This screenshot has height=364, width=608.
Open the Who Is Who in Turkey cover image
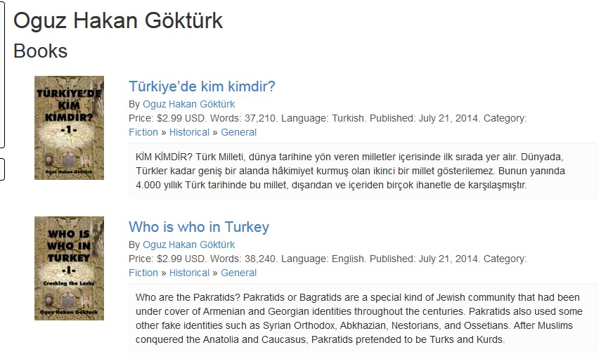click(69, 268)
